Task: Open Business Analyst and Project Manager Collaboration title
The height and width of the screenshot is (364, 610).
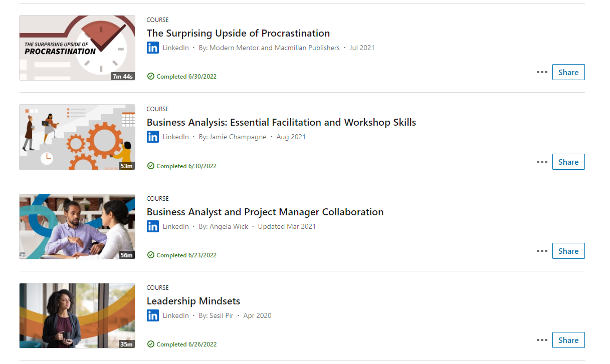Action: point(265,212)
